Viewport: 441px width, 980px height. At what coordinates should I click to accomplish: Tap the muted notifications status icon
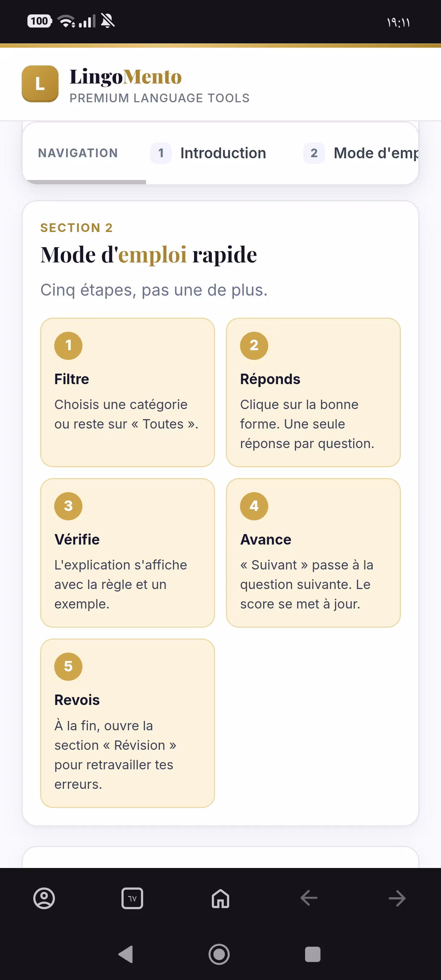click(108, 21)
